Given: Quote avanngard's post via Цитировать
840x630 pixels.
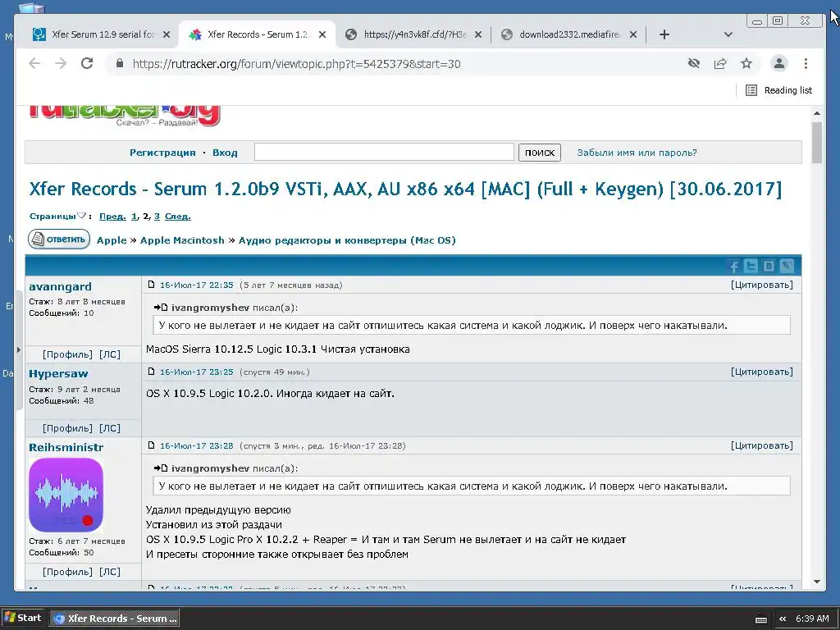Looking at the screenshot, I should tap(762, 285).
